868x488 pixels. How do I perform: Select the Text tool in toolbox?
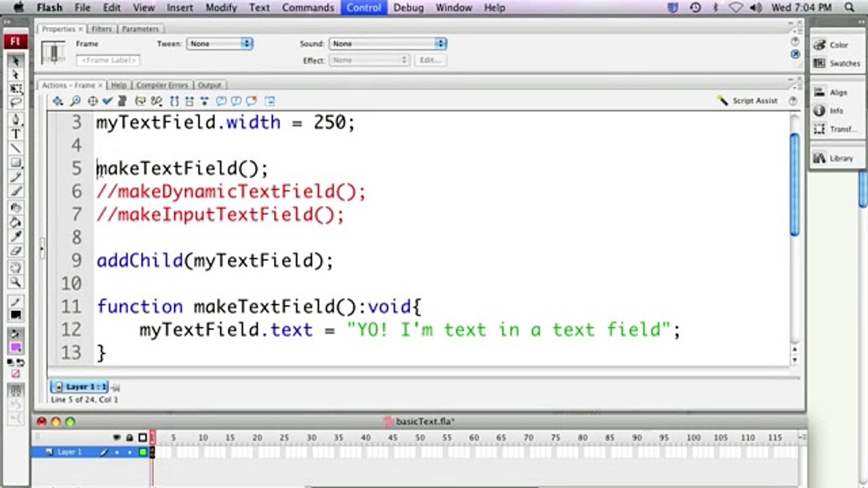pos(16,134)
